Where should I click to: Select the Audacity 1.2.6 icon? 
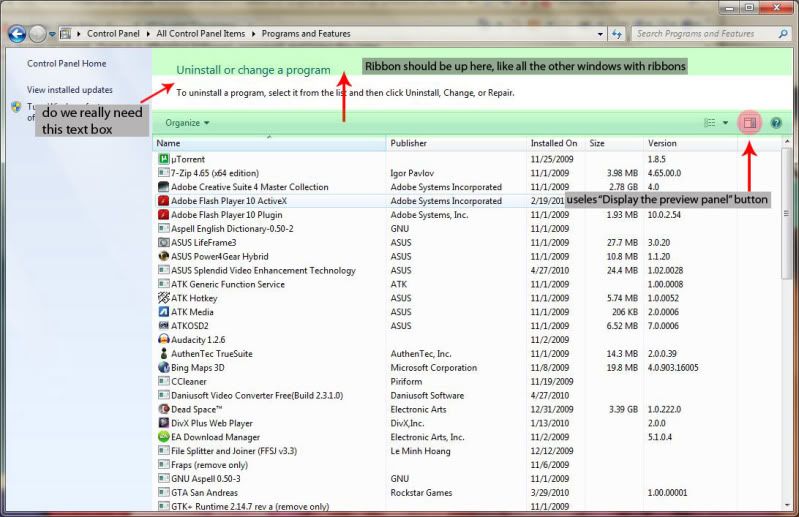coord(164,339)
